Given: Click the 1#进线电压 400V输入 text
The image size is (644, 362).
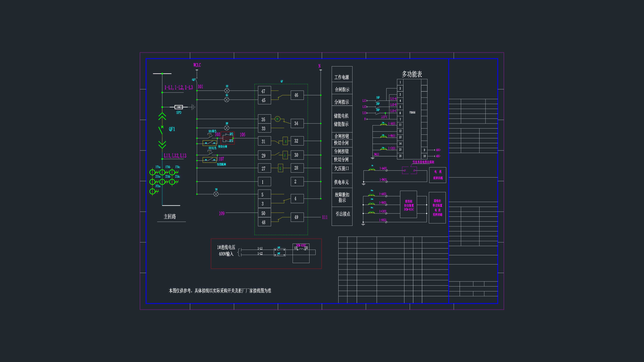Looking at the screenshot, I should click(226, 251).
